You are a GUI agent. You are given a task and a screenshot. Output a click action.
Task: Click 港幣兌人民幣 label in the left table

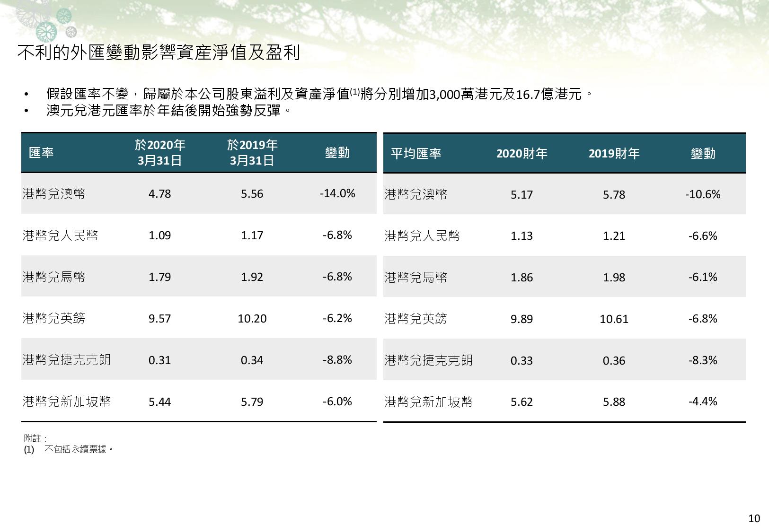[x=60, y=235]
